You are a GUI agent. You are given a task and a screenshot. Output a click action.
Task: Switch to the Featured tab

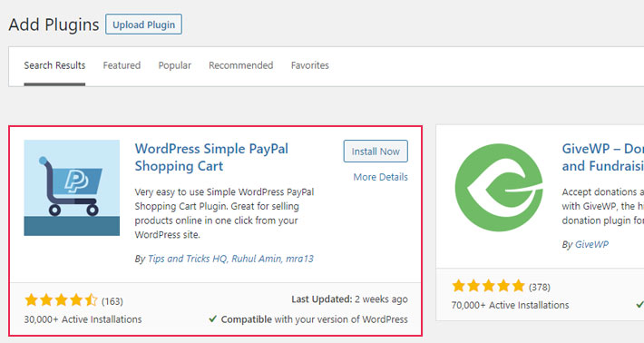tap(122, 65)
